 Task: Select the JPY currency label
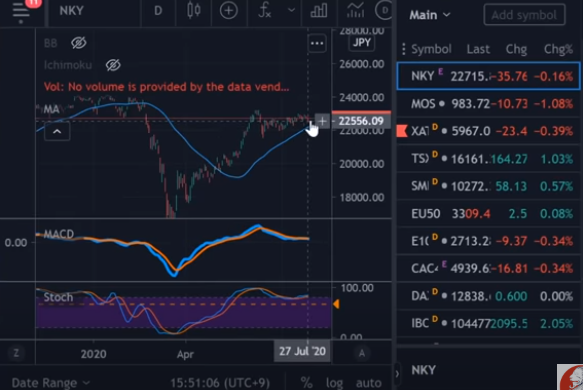[x=362, y=43]
